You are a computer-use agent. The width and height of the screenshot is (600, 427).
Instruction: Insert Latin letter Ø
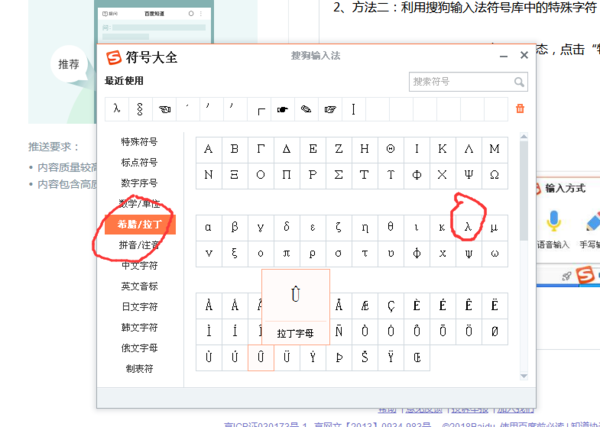(x=494, y=332)
